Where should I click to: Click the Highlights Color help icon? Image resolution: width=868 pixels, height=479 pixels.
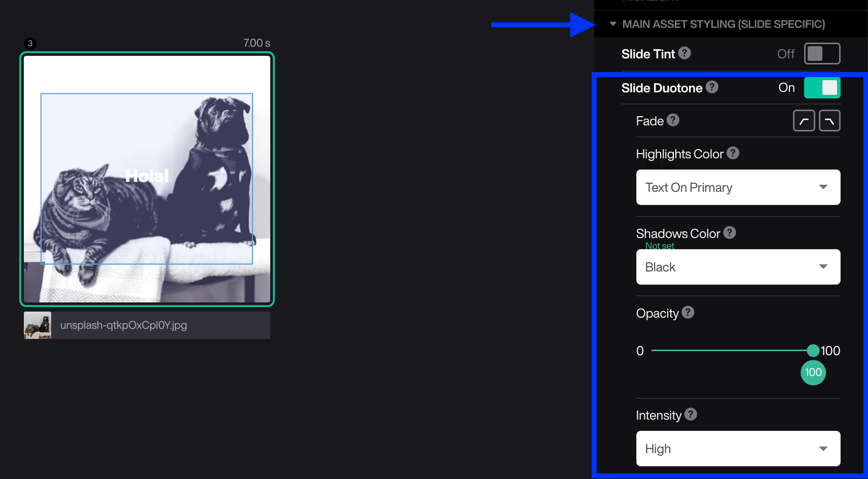tap(733, 153)
